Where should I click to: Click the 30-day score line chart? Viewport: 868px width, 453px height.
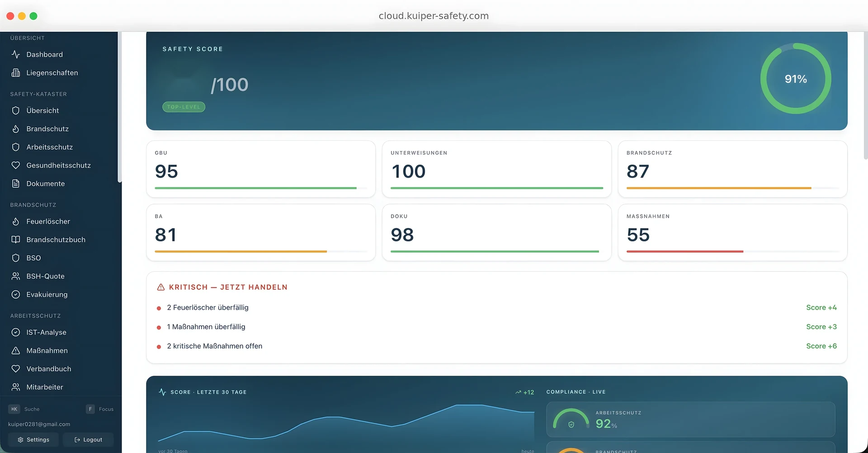(x=346, y=423)
